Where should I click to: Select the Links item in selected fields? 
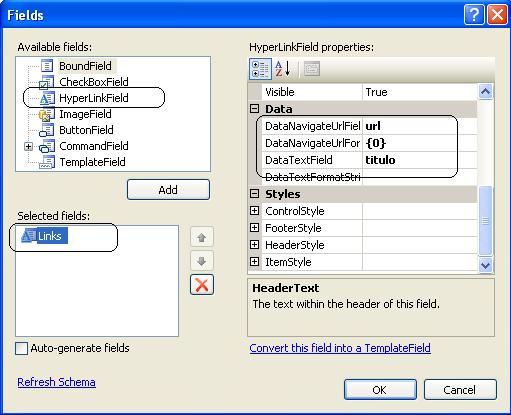44,236
